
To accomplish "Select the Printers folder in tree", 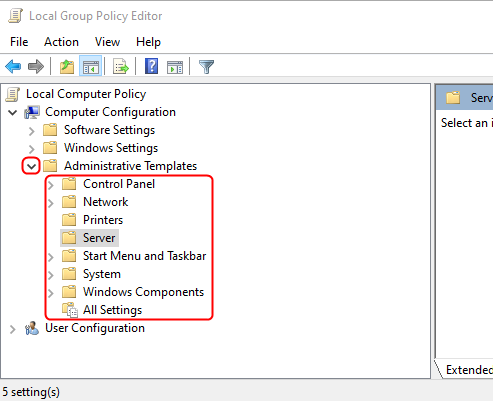I will click(103, 220).
